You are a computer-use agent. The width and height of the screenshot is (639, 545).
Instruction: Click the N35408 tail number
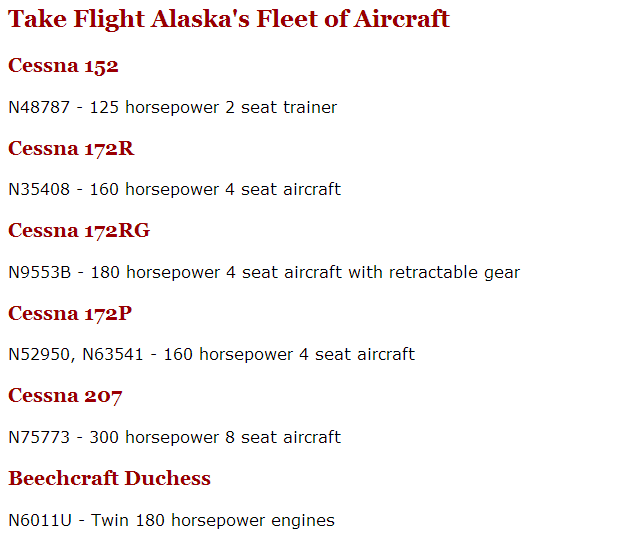(39, 190)
